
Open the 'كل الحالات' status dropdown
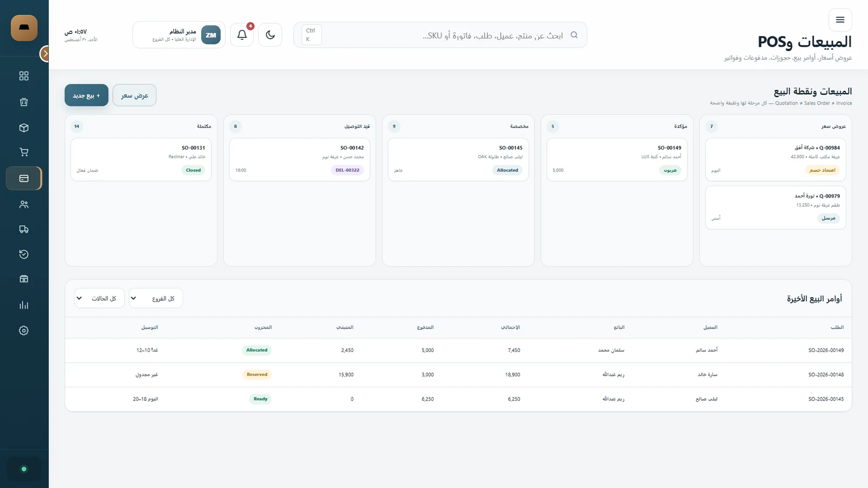point(99,298)
